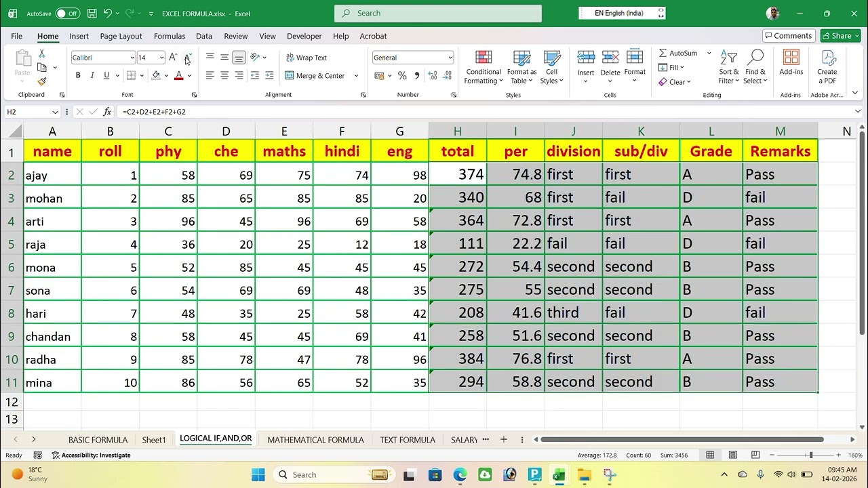Switch to Page Layout view in status bar
Image resolution: width=868 pixels, height=488 pixels.
point(733,455)
